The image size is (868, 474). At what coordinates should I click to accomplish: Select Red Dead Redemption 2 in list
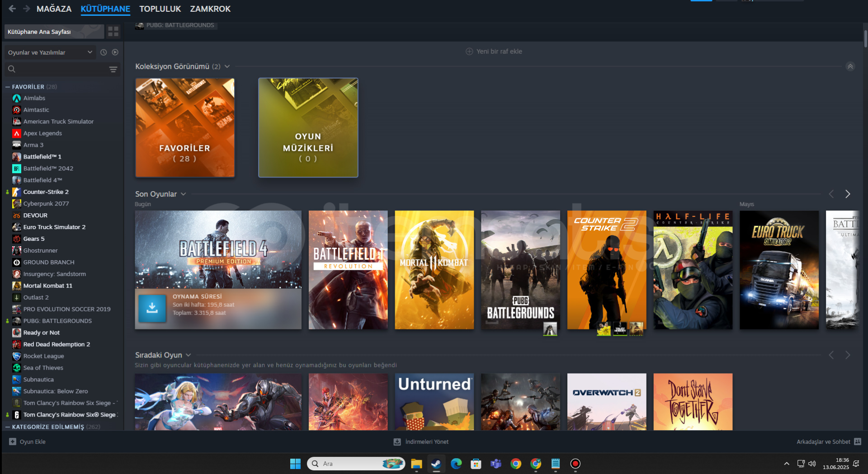[57, 344]
